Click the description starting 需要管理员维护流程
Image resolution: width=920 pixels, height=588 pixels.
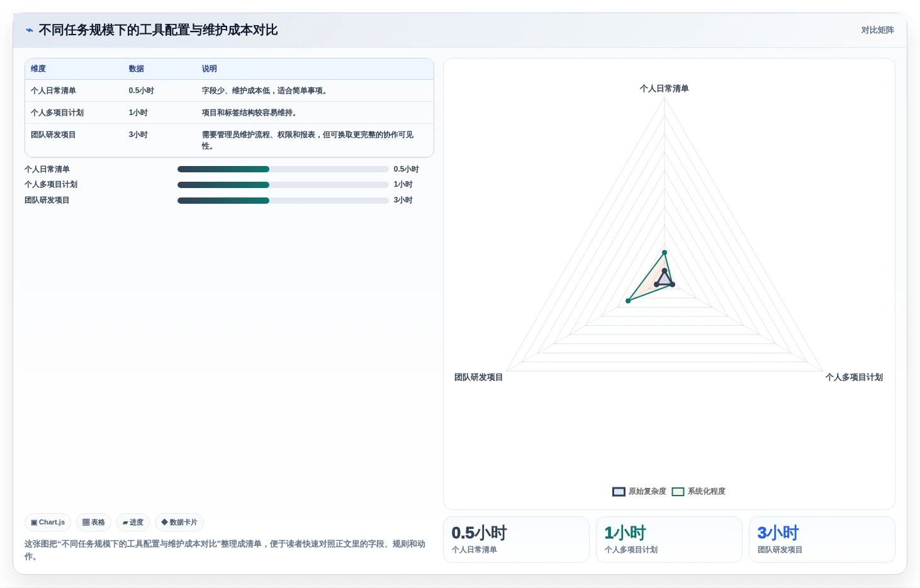click(x=308, y=140)
